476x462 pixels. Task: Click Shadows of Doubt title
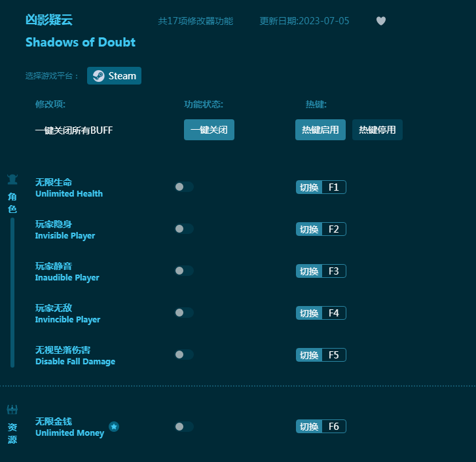point(81,42)
